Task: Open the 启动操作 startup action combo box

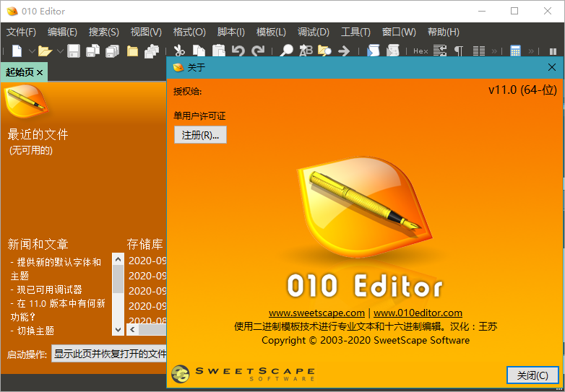Action: (108, 354)
